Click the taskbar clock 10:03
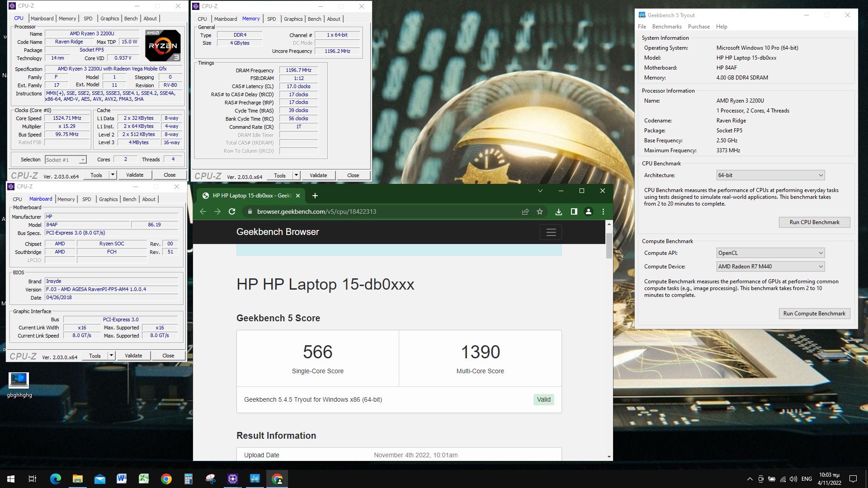This screenshot has height=488, width=868. coord(829,479)
